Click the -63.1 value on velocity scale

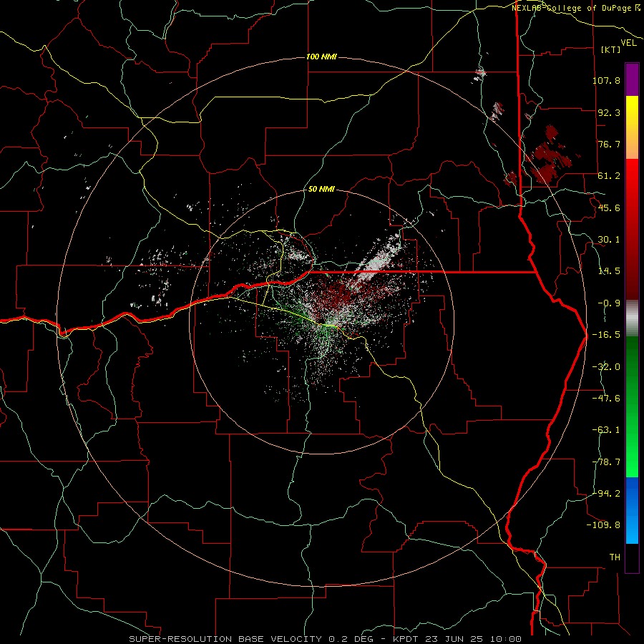[606, 430]
